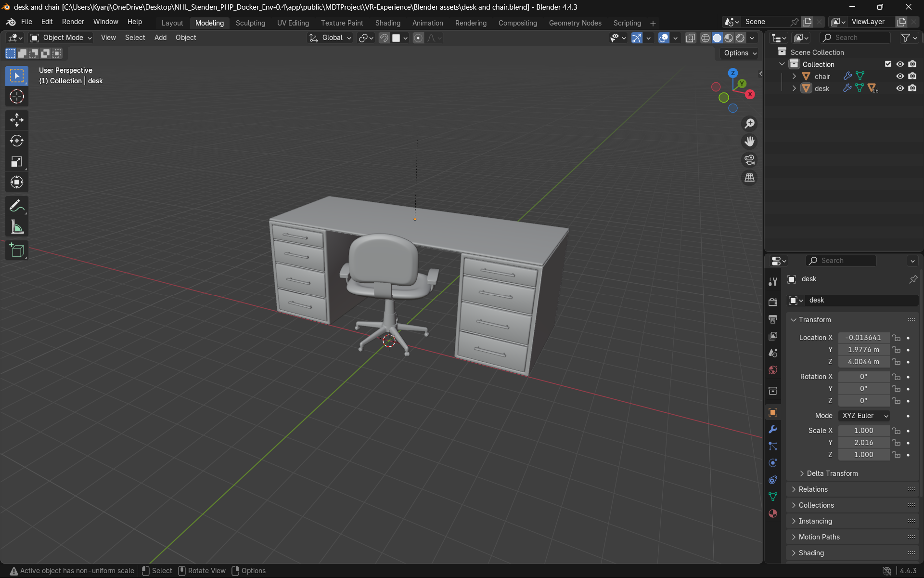Open viewport Add menu
The image size is (924, 578).
160,38
